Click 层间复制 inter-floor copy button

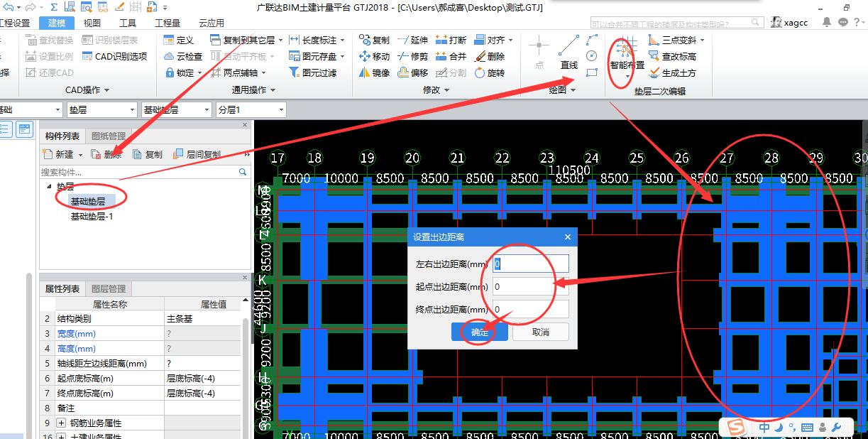click(197, 154)
